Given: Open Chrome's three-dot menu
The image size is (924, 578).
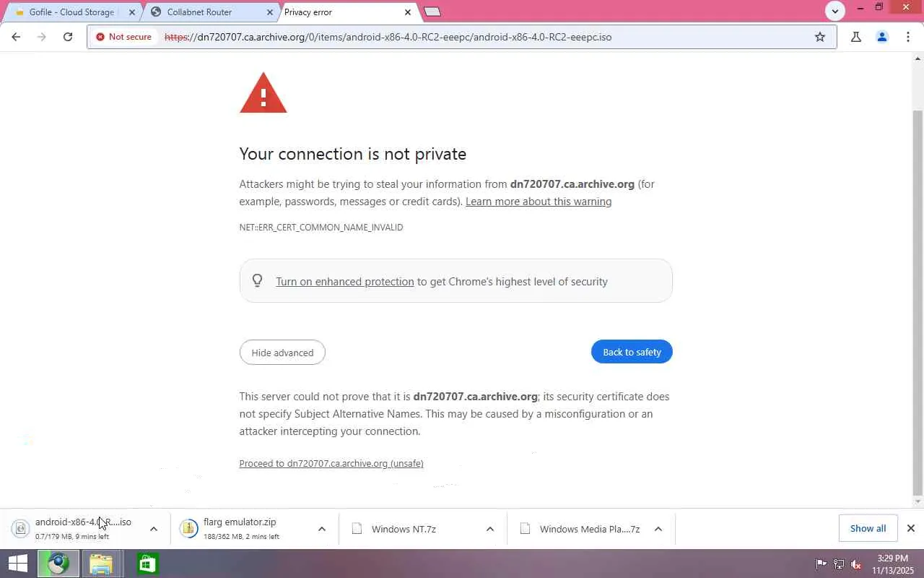Looking at the screenshot, I should 907,37.
